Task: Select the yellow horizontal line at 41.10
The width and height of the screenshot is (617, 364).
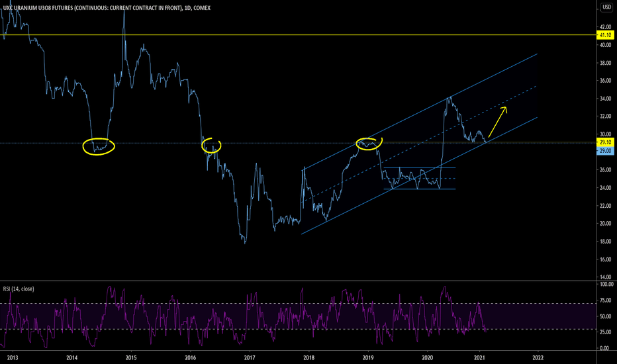Action: pos(299,35)
